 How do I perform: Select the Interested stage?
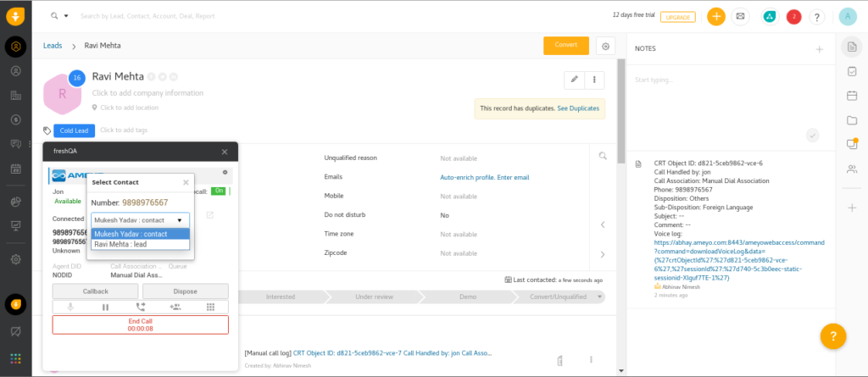(280, 297)
